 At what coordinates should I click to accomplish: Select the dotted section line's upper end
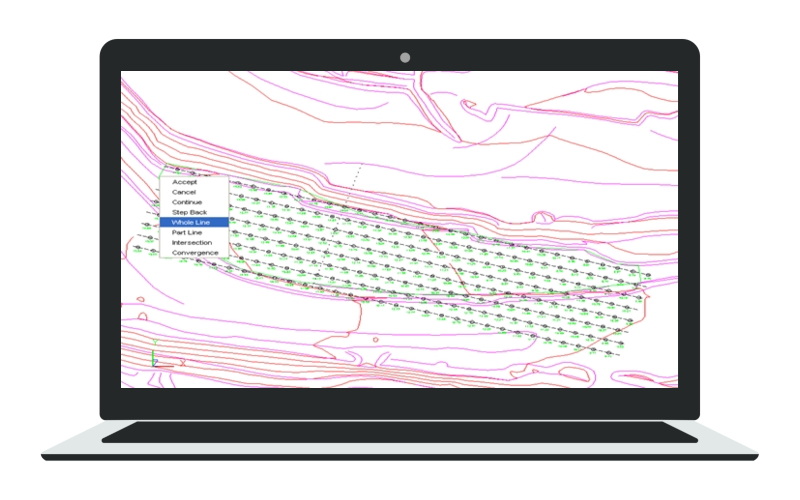click(361, 165)
